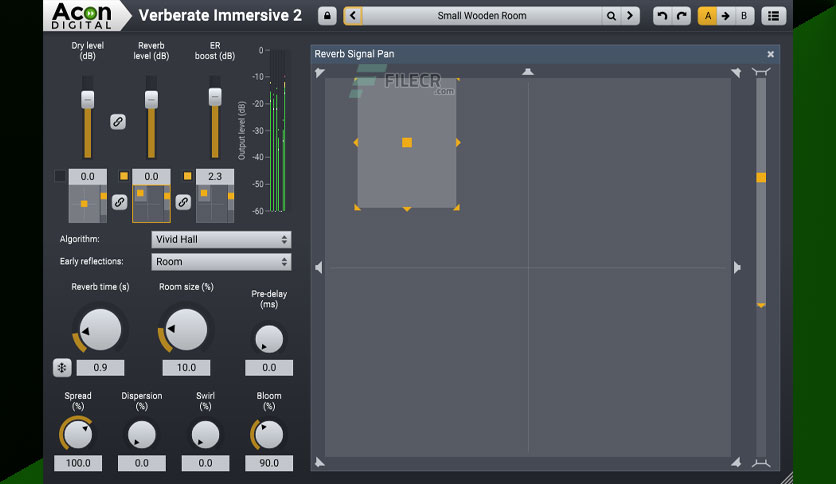
Task: Click Reverb level fader handle
Action: [x=151, y=99]
